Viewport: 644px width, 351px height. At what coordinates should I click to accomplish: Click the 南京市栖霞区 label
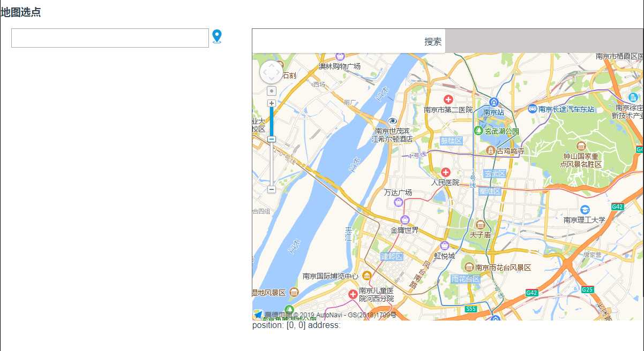pos(619,56)
